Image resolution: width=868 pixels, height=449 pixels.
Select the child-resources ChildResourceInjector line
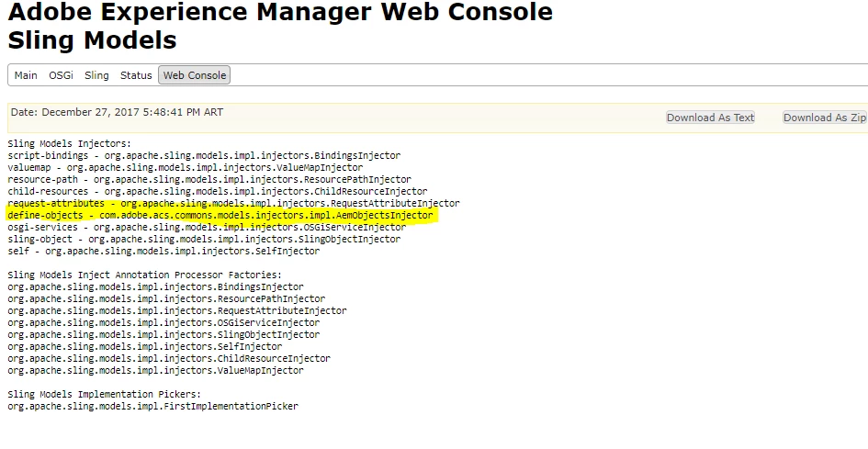pos(218,192)
